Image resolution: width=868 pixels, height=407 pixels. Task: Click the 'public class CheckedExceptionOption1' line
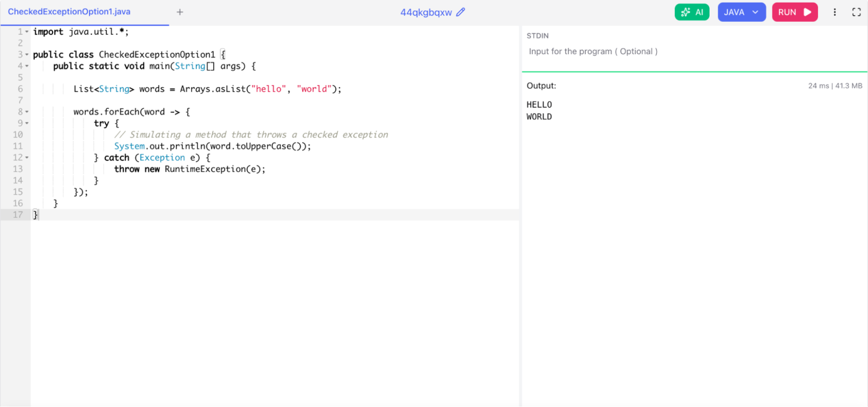[x=129, y=55]
